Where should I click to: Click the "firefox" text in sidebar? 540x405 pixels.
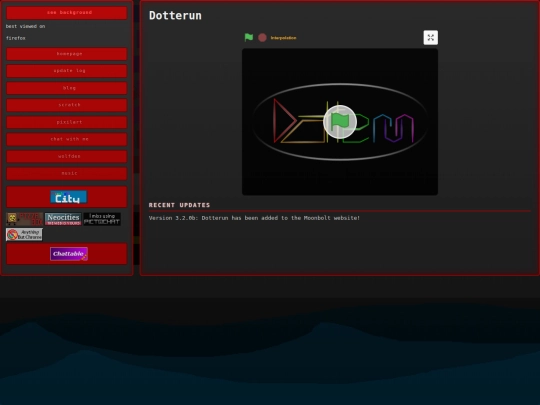(x=16, y=38)
